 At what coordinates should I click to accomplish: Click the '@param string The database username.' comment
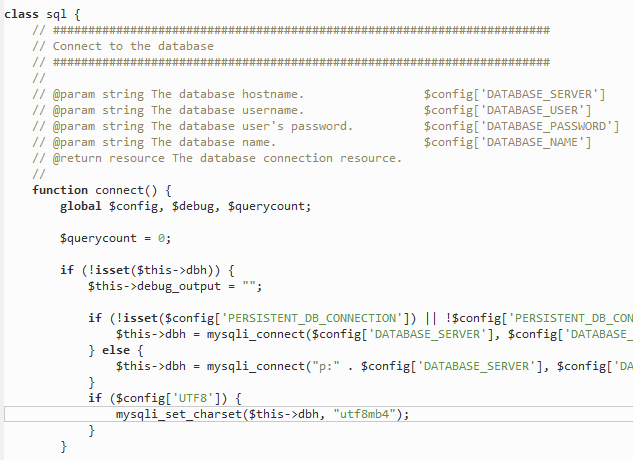pos(168,111)
